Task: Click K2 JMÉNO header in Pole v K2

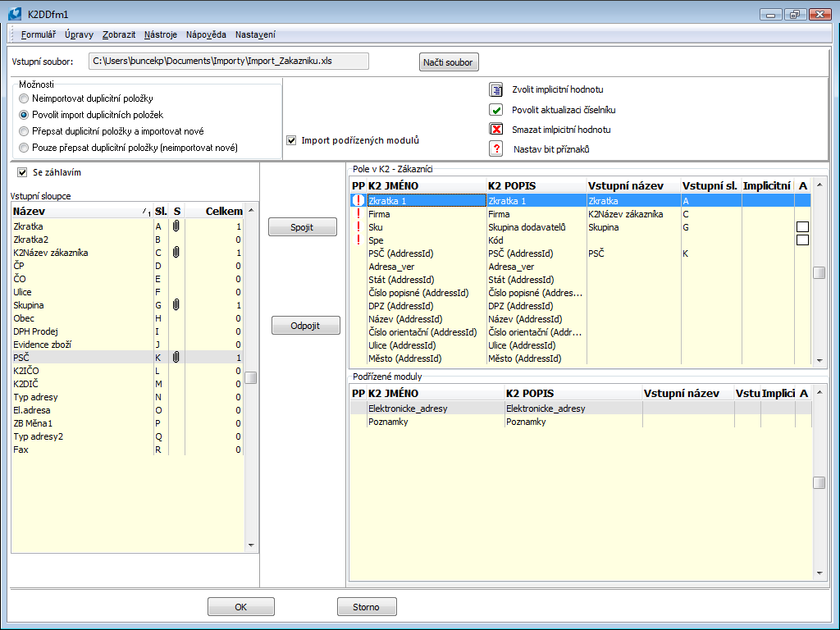Action: [x=427, y=185]
